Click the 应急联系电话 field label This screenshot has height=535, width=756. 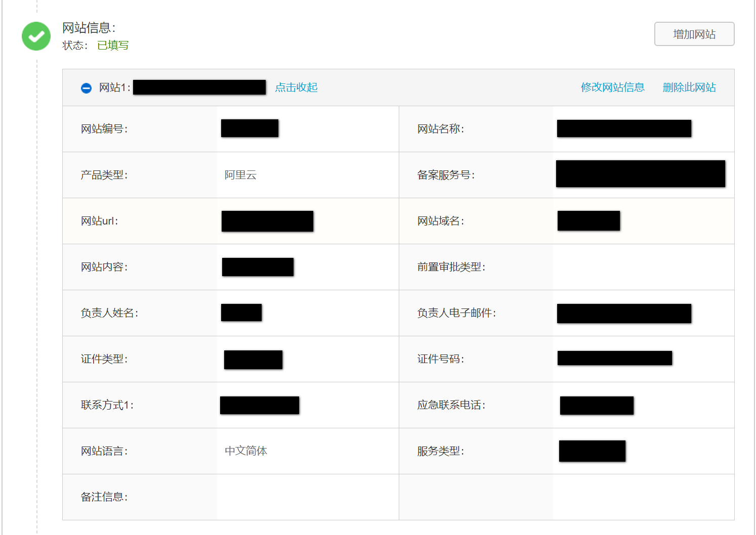[451, 405]
